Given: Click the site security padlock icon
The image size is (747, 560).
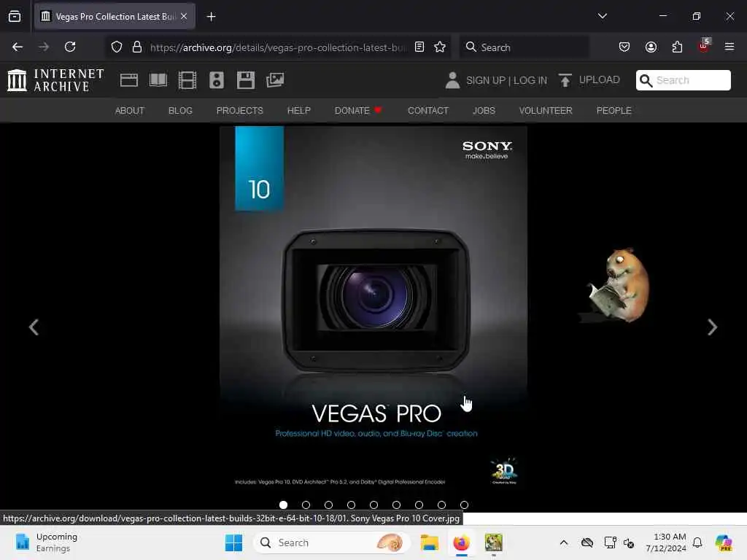Looking at the screenshot, I should (x=137, y=47).
